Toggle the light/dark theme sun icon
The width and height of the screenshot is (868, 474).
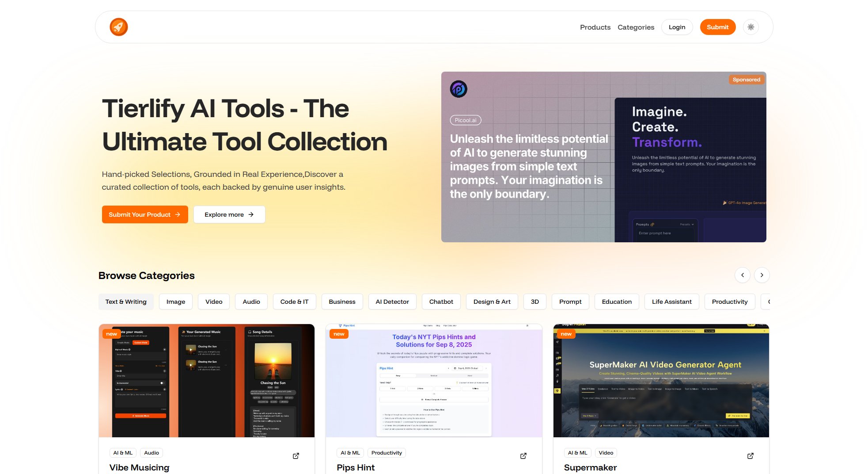point(750,27)
